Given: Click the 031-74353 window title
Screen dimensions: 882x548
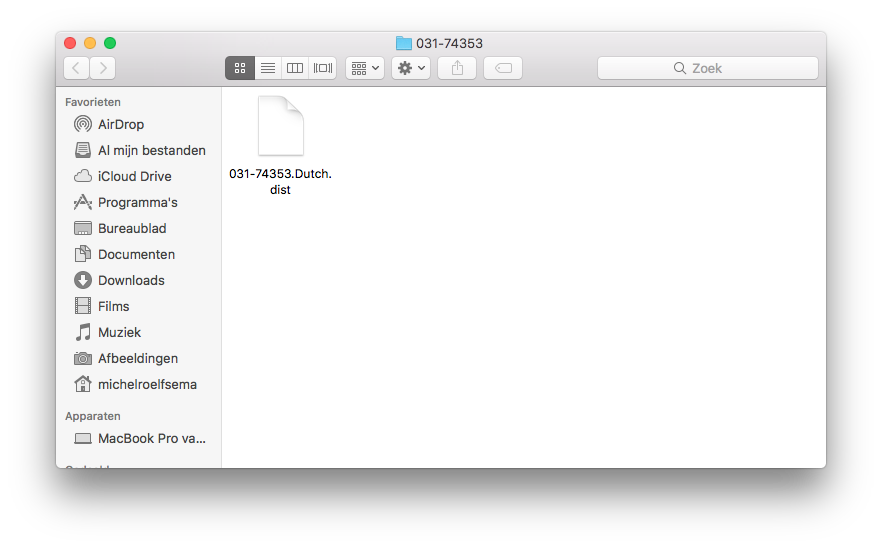Looking at the screenshot, I should click(449, 43).
